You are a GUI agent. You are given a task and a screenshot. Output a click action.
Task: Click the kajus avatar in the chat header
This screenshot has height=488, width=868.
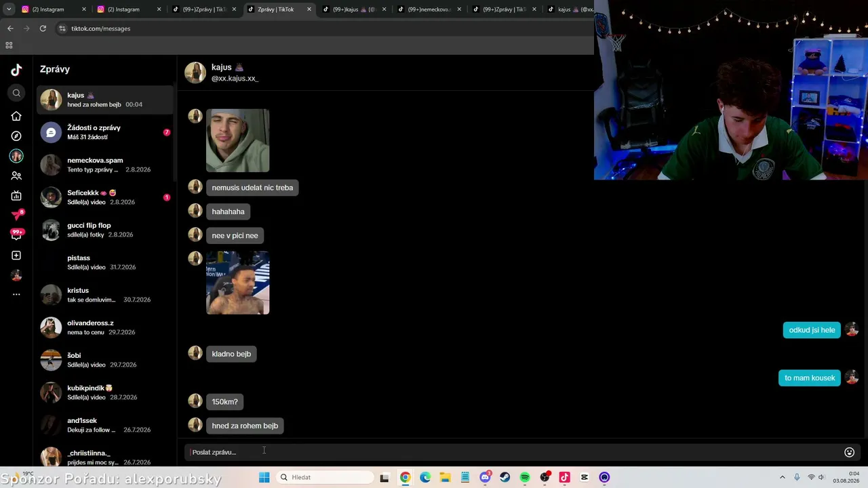click(x=195, y=73)
